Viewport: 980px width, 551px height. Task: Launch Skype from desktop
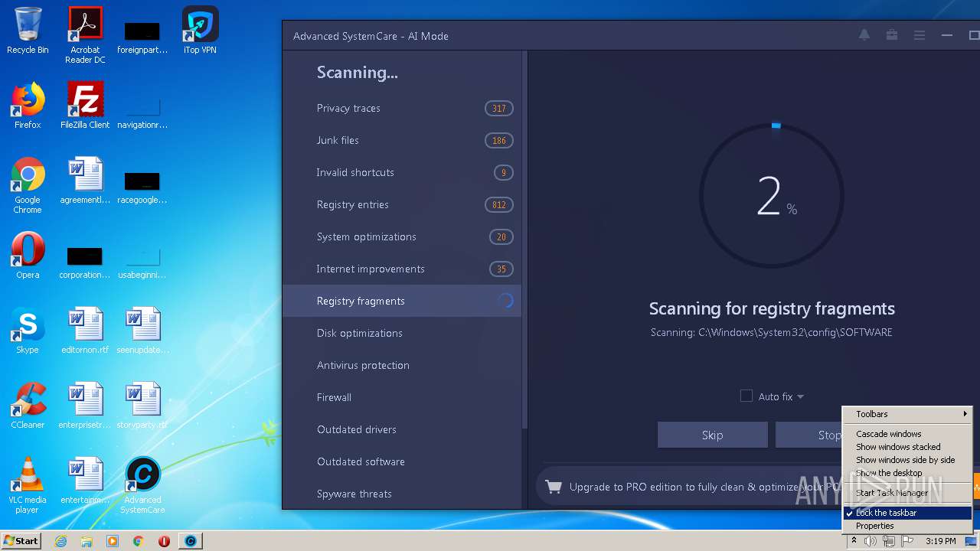click(x=28, y=331)
